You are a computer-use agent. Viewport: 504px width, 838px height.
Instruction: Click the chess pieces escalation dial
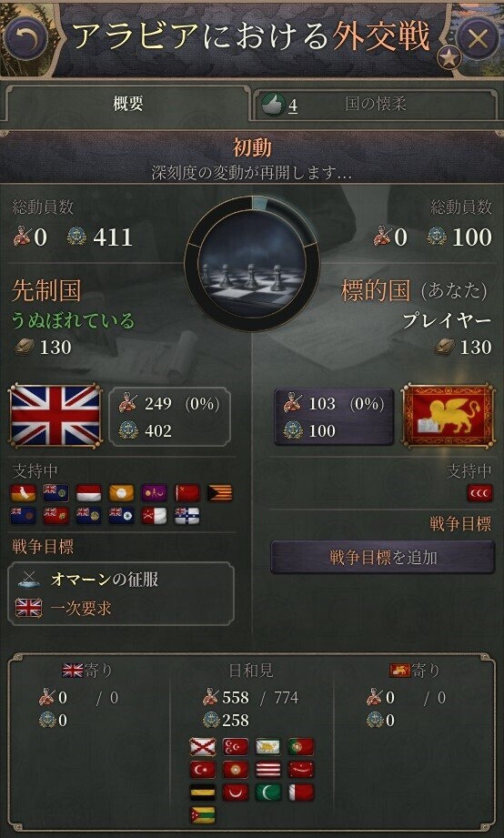pyautogui.click(x=252, y=264)
